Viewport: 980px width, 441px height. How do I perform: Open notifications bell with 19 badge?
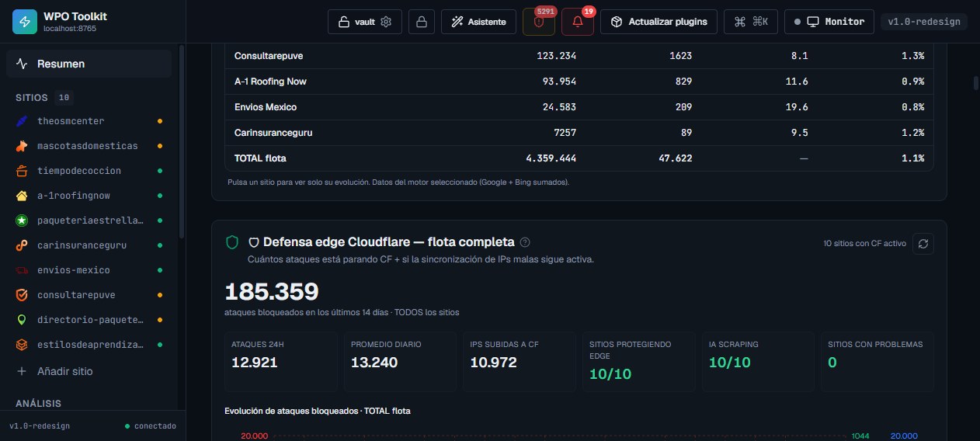[x=578, y=22]
